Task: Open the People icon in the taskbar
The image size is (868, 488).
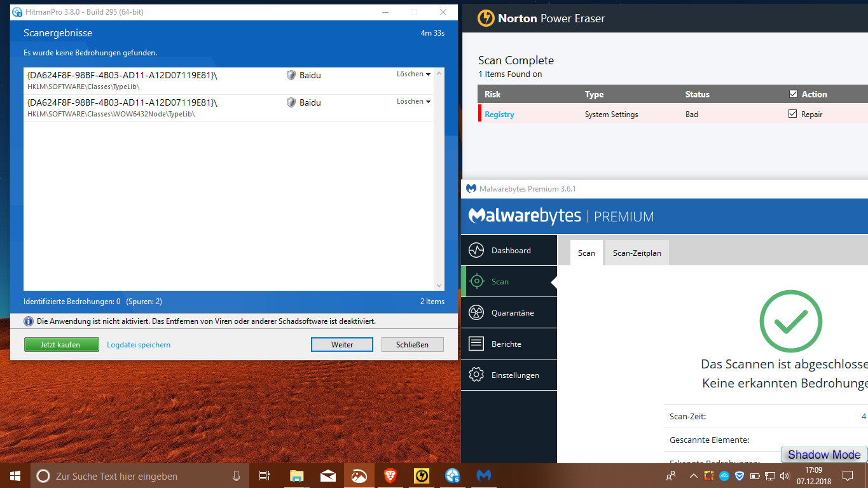Action: point(671,475)
